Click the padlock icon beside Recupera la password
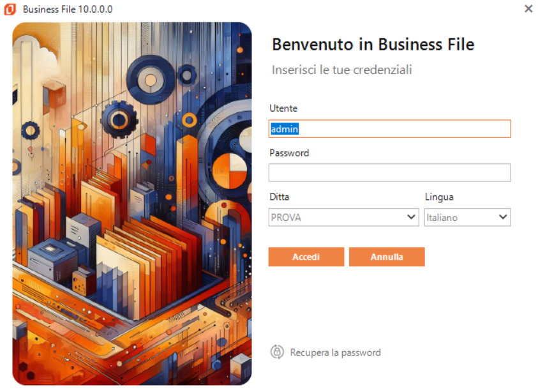 pyautogui.click(x=277, y=352)
